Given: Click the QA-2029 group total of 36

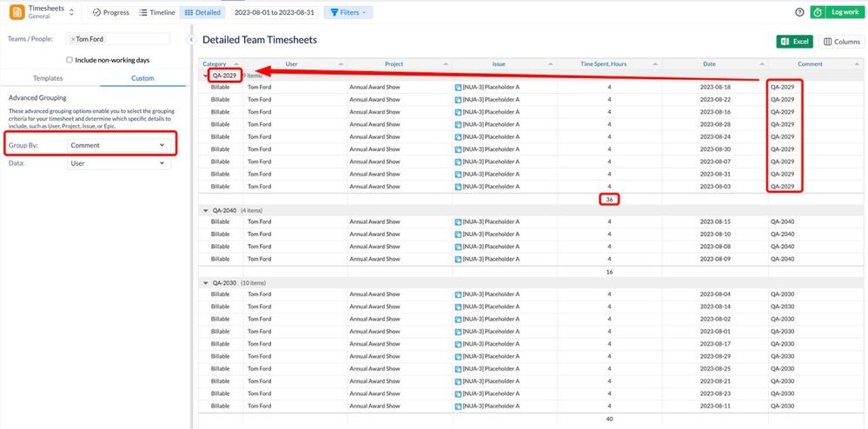Looking at the screenshot, I should (609, 199).
